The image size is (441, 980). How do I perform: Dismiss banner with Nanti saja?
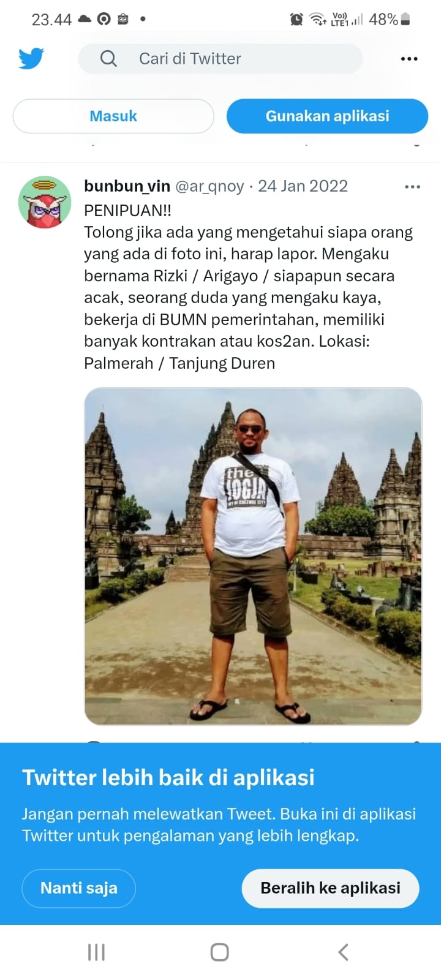point(78,888)
